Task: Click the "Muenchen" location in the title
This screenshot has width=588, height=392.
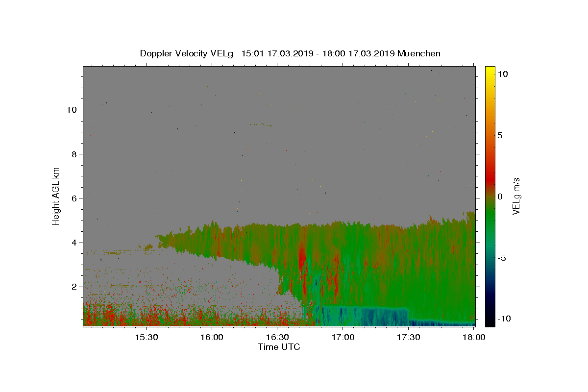Action: [419, 53]
